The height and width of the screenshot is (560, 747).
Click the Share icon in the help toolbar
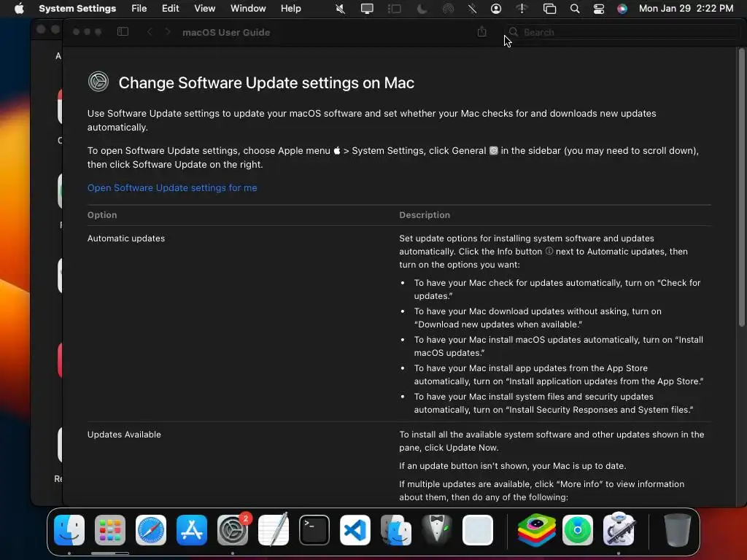pos(481,32)
